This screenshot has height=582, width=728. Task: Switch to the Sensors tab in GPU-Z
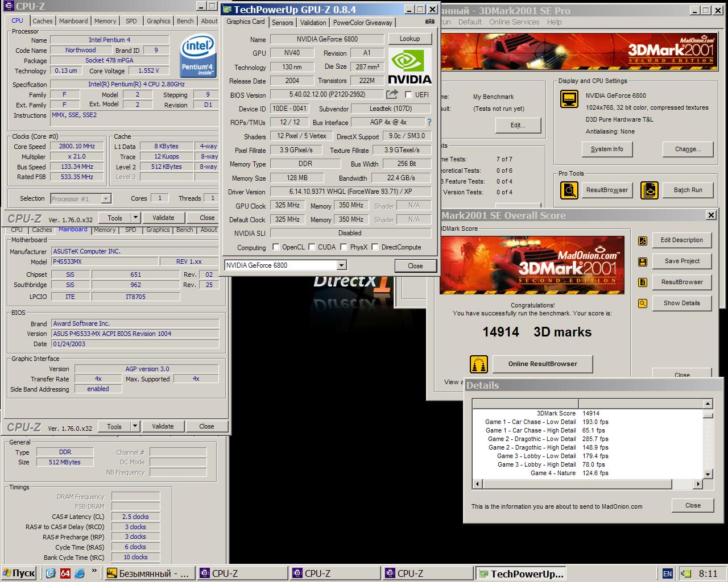(x=282, y=23)
